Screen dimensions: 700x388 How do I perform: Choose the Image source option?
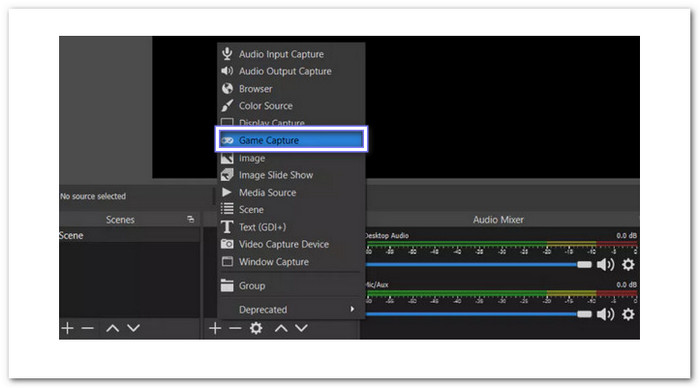[x=291, y=158]
